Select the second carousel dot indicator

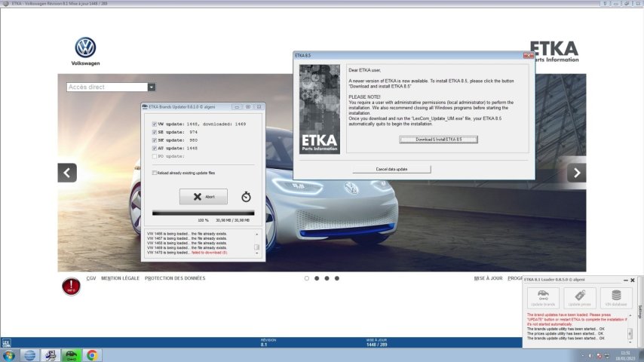click(317, 278)
